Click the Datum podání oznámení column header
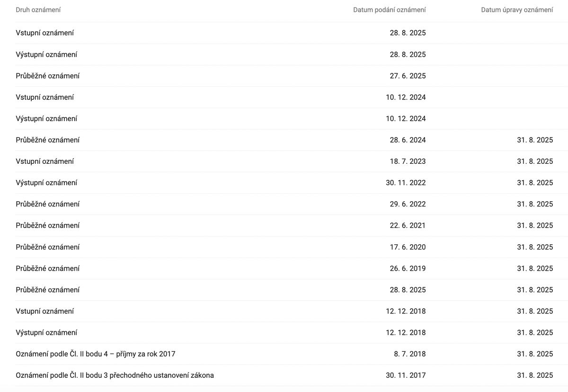The height and width of the screenshot is (392, 568). 389,10
